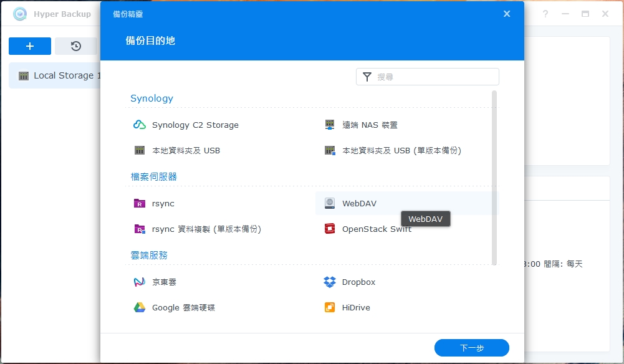
Task: Select the single-version 本地資料夾及 USB (單版本備份) icon
Action: pyautogui.click(x=330, y=150)
